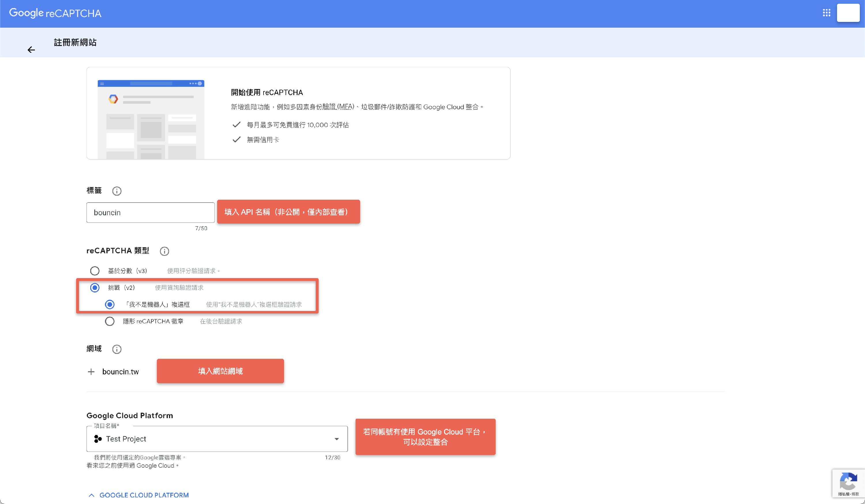Click the info icon beside 網域
The width and height of the screenshot is (865, 504).
[x=117, y=349]
